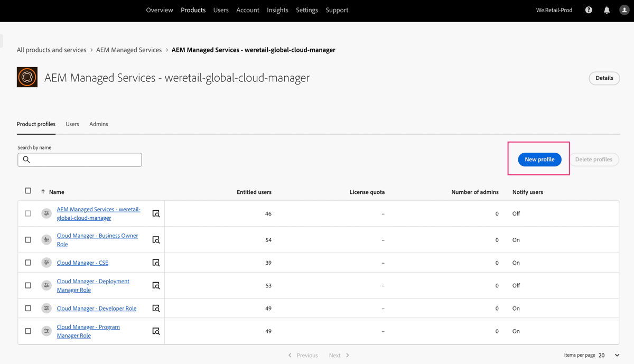Image resolution: width=634 pixels, height=364 pixels.
Task: Open Settings in the top navigation
Action: (307, 10)
